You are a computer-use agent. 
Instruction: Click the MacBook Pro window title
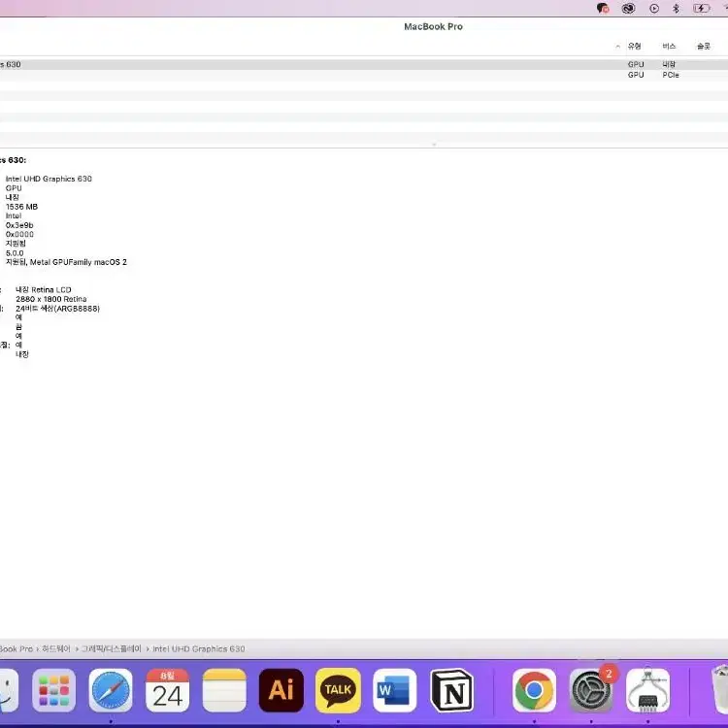[x=433, y=26]
